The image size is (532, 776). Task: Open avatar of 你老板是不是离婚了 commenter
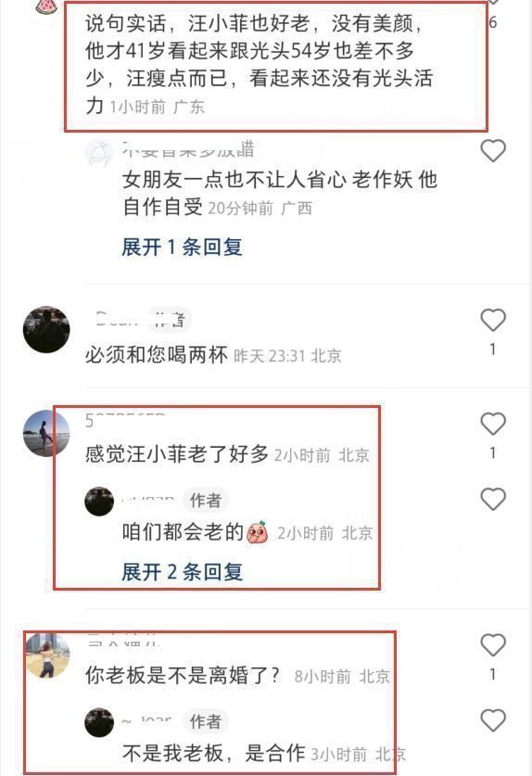click(46, 655)
